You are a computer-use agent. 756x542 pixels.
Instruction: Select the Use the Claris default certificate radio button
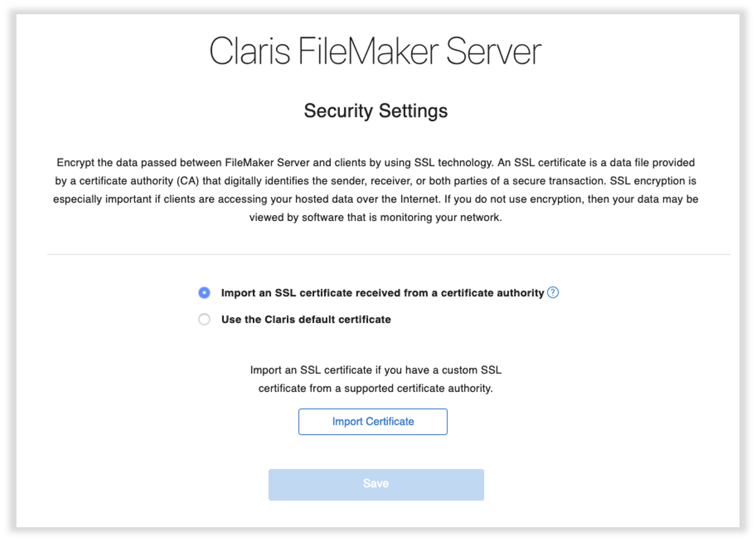[204, 319]
